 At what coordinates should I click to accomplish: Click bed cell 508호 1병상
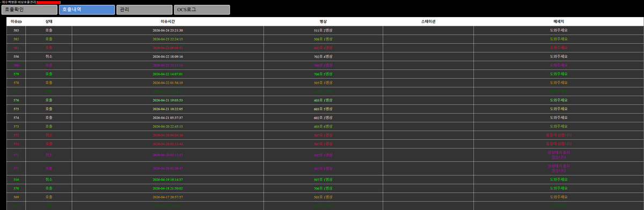323,39
